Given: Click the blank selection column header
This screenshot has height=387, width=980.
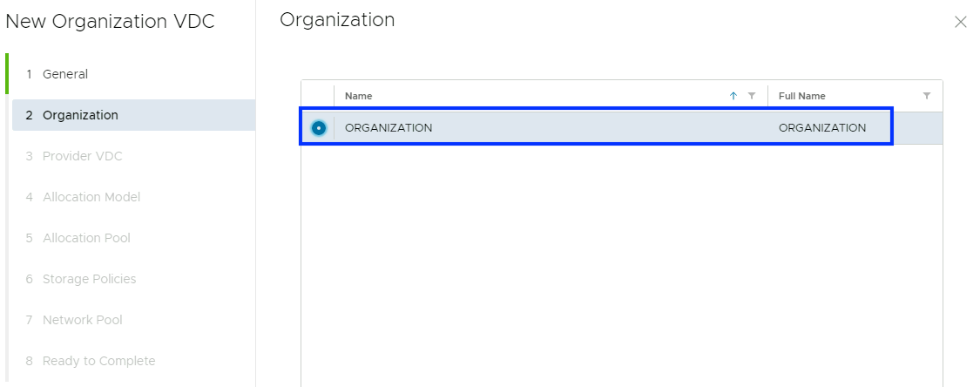Looking at the screenshot, I should (x=318, y=96).
